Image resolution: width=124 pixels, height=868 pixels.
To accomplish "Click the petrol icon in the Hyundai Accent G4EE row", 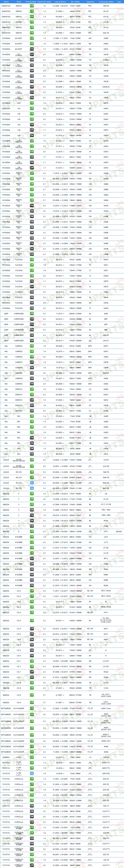I will pyautogui.click(x=32, y=38).
